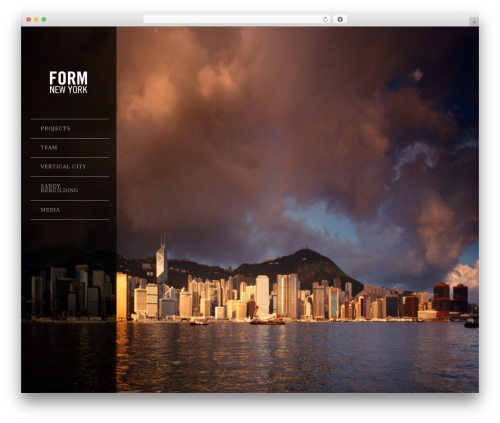The height and width of the screenshot is (423, 500).
Task: Open the Sandy Rebuilding page
Action: 59,188
